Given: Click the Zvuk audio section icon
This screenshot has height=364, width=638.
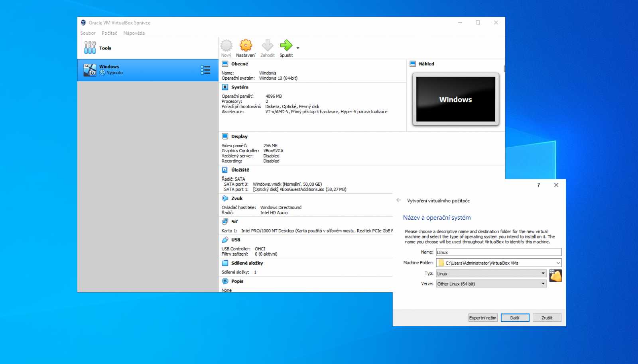Looking at the screenshot, I should (225, 198).
